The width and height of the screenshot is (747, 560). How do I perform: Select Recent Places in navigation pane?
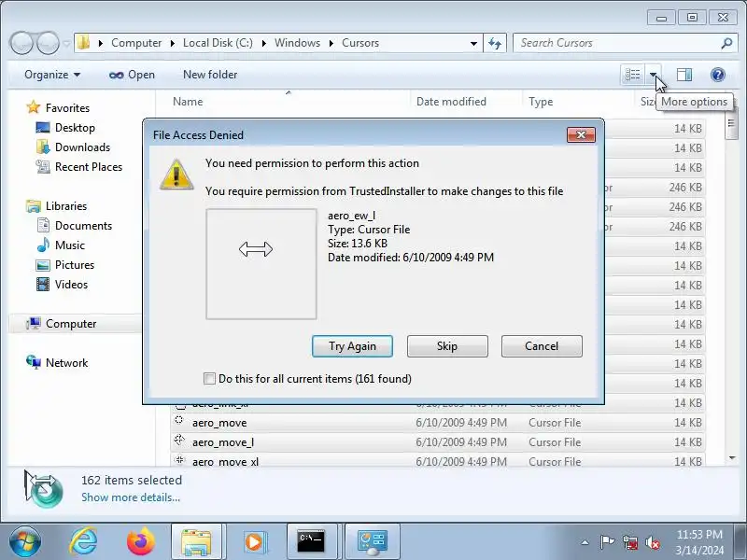[89, 167]
